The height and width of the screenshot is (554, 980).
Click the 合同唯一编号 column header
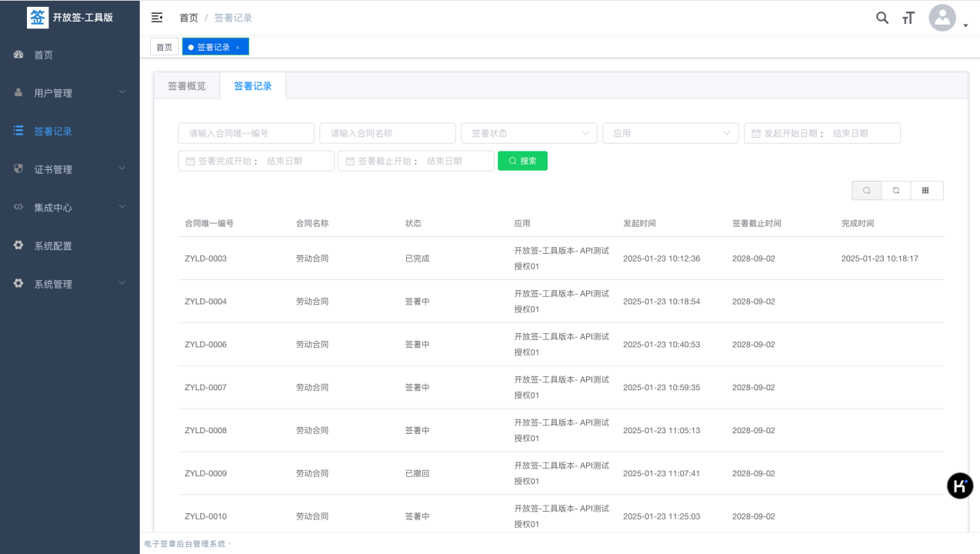(209, 223)
